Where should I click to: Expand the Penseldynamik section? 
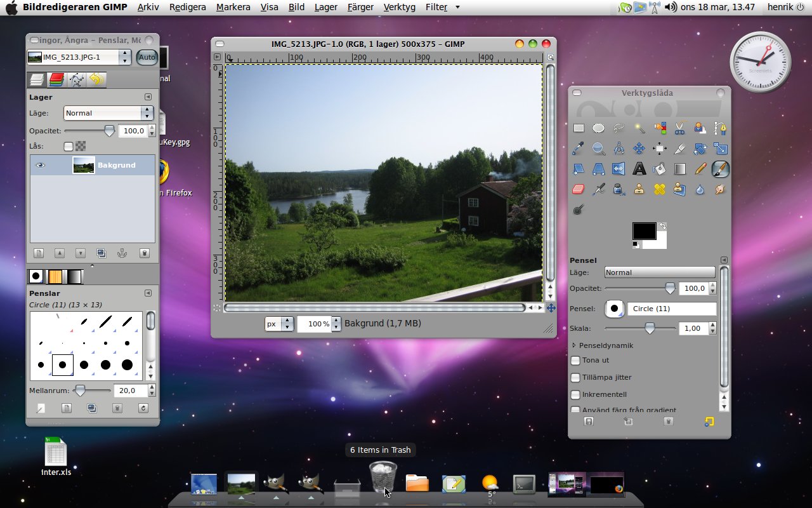(x=574, y=345)
